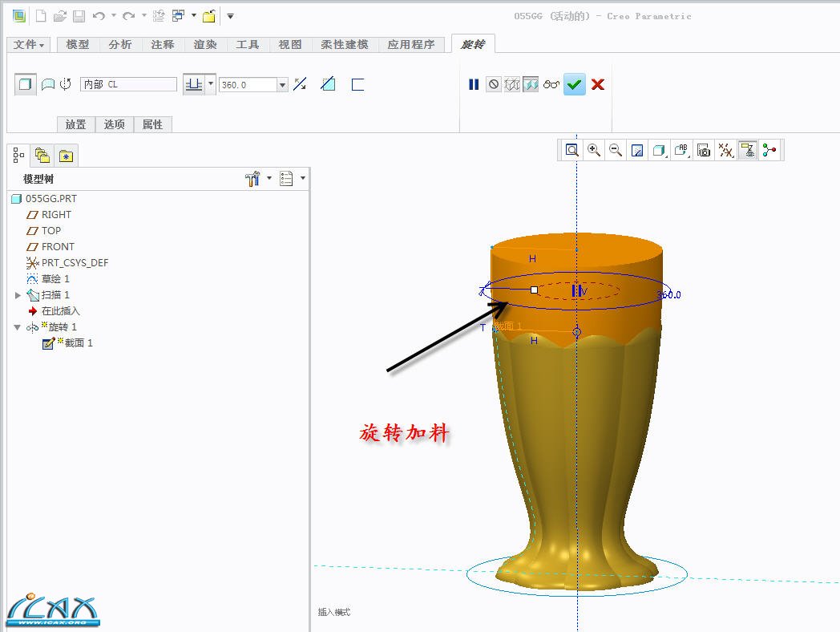Open the datum display filters icon
The image size is (840, 632).
pos(725,150)
